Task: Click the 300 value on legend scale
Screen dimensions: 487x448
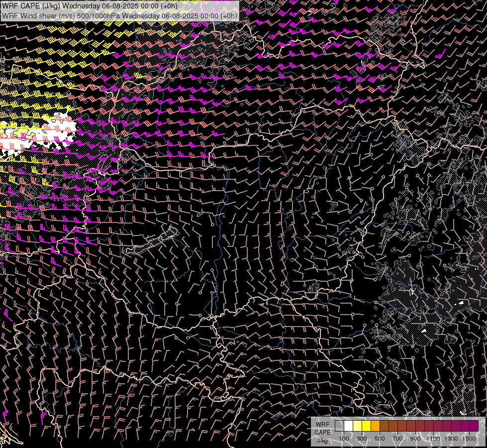Action: [x=362, y=439]
